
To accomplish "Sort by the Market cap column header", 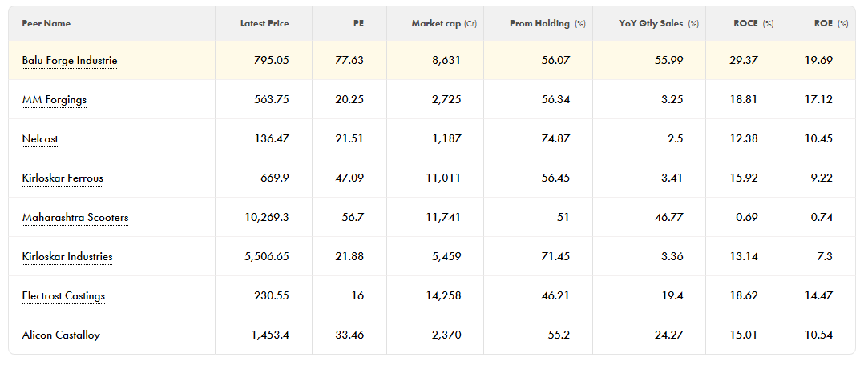I will click(444, 24).
